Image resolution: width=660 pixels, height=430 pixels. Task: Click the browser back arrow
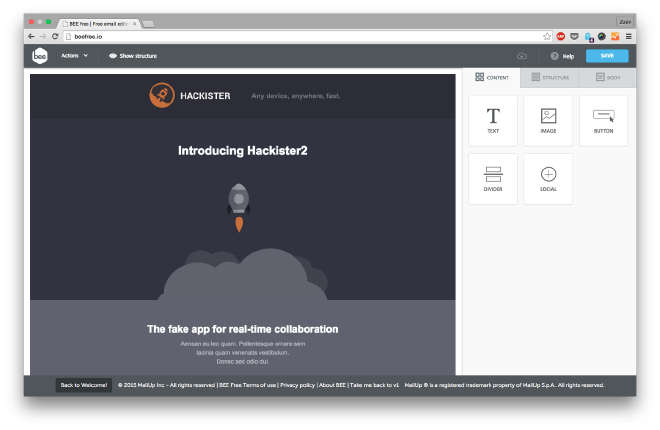point(31,37)
